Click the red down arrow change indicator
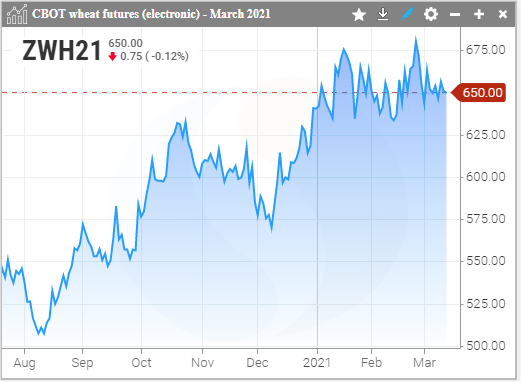Screen dimensions: 521x382 112,56
